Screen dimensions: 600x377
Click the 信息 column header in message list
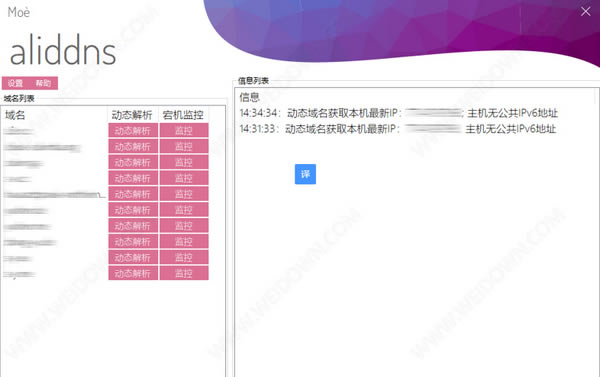tap(249, 97)
